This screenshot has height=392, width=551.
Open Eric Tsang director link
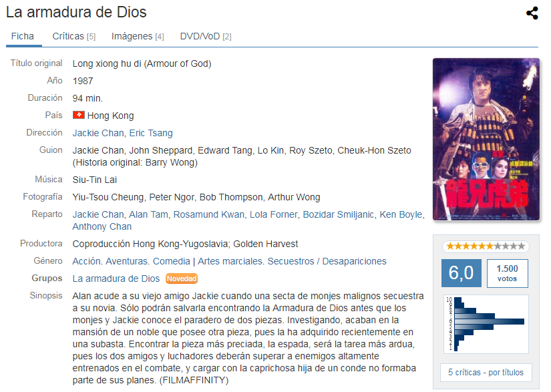coord(151,133)
